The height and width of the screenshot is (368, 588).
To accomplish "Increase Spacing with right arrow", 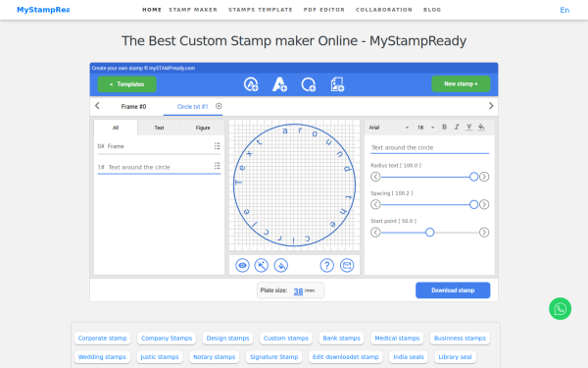I will coord(484,204).
